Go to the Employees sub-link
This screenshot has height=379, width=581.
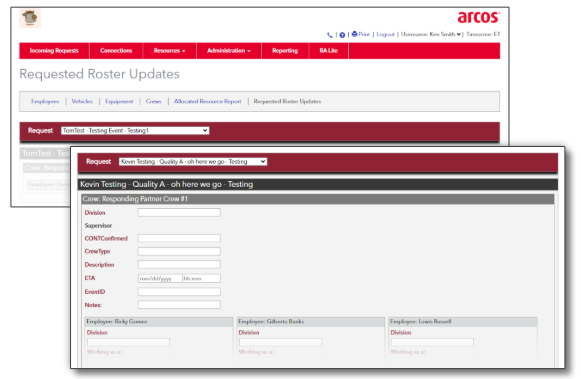click(x=45, y=101)
